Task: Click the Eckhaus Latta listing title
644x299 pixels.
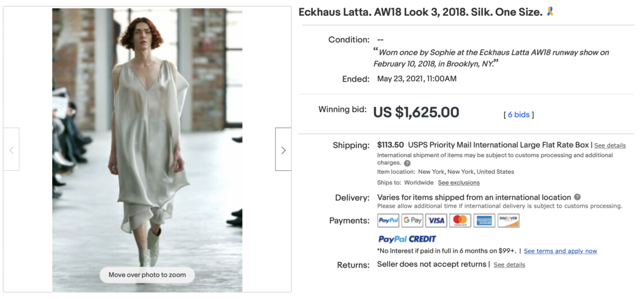Action: pos(420,12)
